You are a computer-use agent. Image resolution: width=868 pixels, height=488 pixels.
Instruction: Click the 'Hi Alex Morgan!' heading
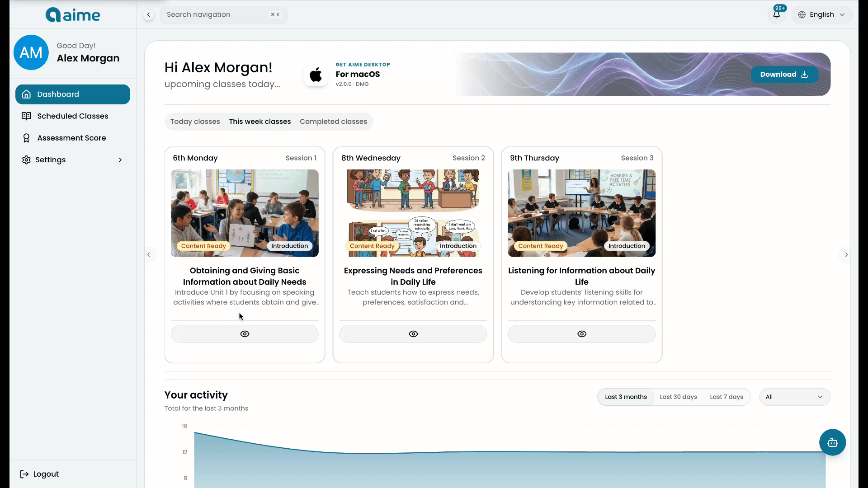[218, 68]
